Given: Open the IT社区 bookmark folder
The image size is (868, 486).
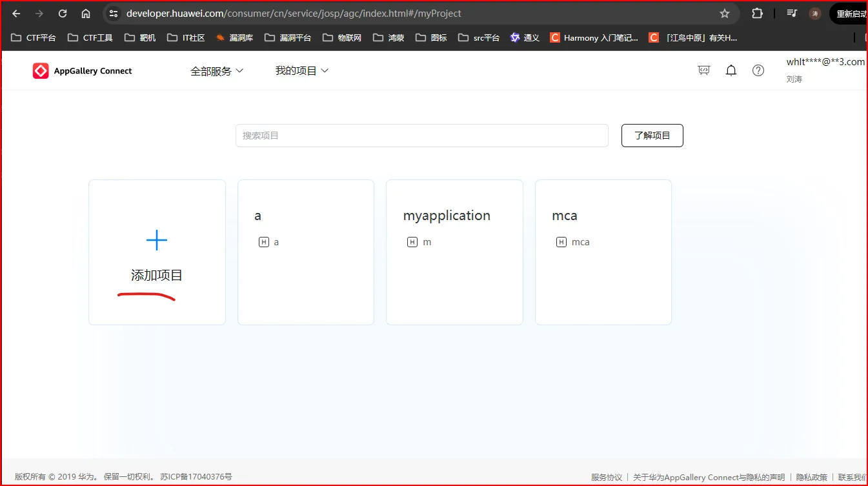Looking at the screenshot, I should [x=186, y=38].
